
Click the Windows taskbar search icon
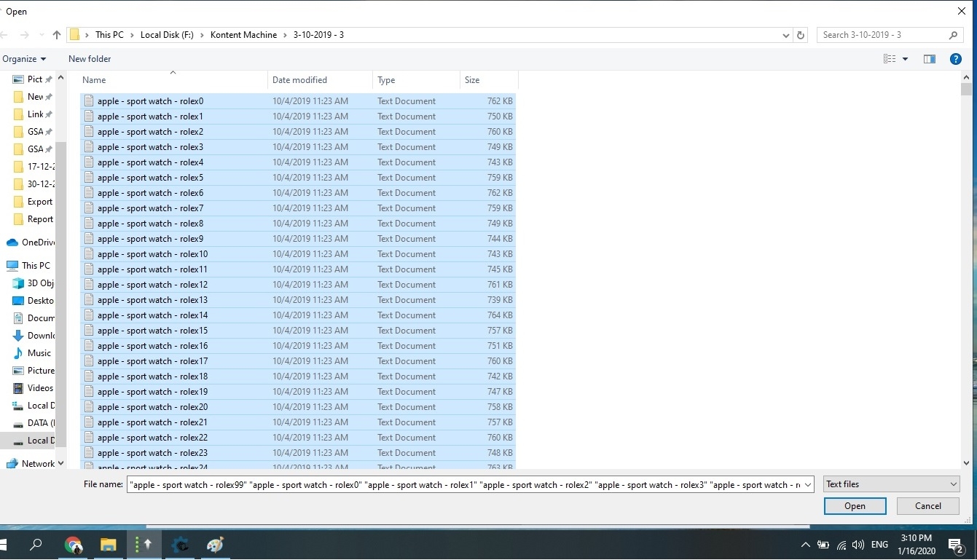(x=36, y=544)
